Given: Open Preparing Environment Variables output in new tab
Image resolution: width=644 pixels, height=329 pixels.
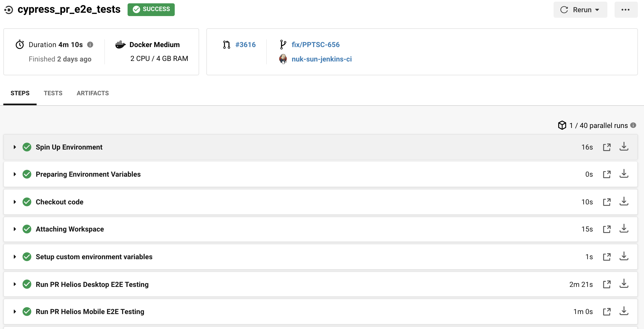Looking at the screenshot, I should point(607,174).
